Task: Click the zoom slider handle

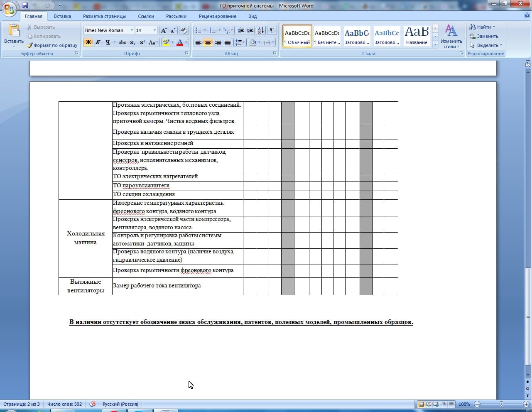Action: pyautogui.click(x=501, y=404)
